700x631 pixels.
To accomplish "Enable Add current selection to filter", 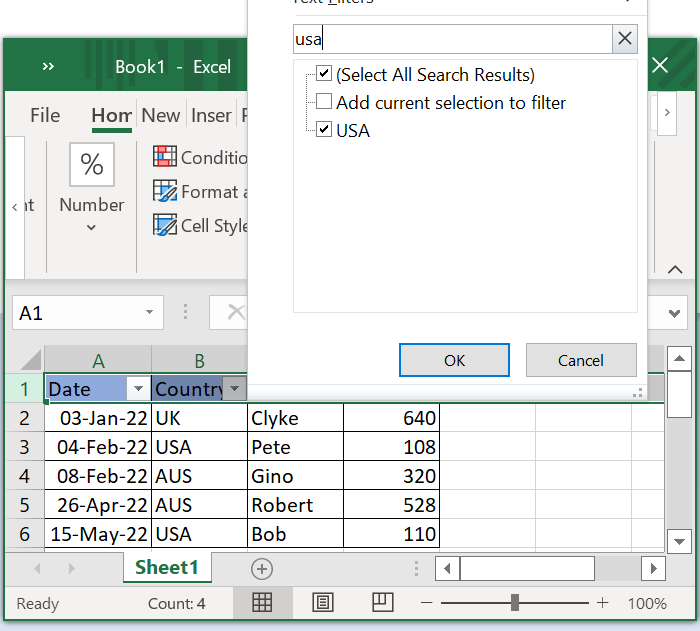I will [x=324, y=102].
